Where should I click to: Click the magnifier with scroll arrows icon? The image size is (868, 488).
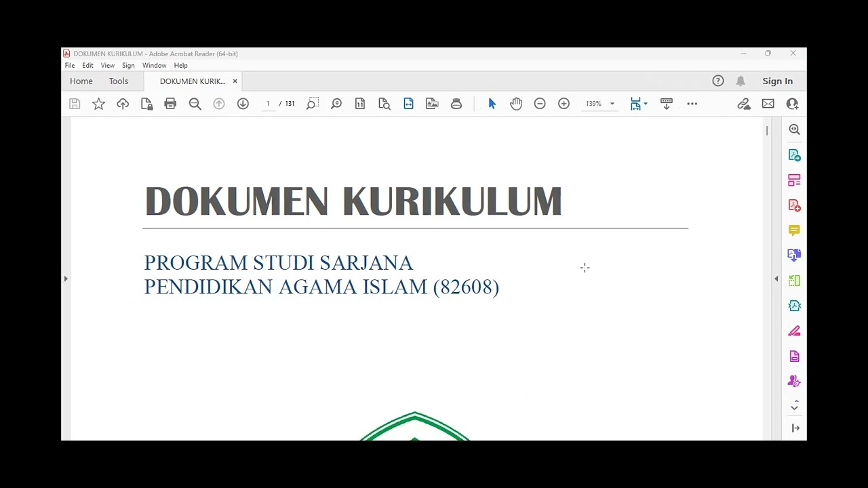pyautogui.click(x=336, y=104)
